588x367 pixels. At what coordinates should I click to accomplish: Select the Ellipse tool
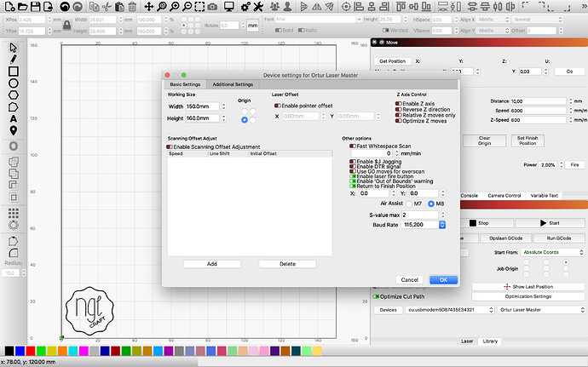(x=13, y=83)
